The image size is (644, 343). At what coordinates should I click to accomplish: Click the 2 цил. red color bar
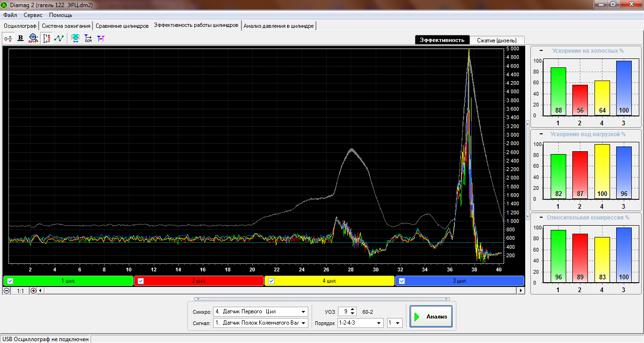pyautogui.click(x=199, y=281)
